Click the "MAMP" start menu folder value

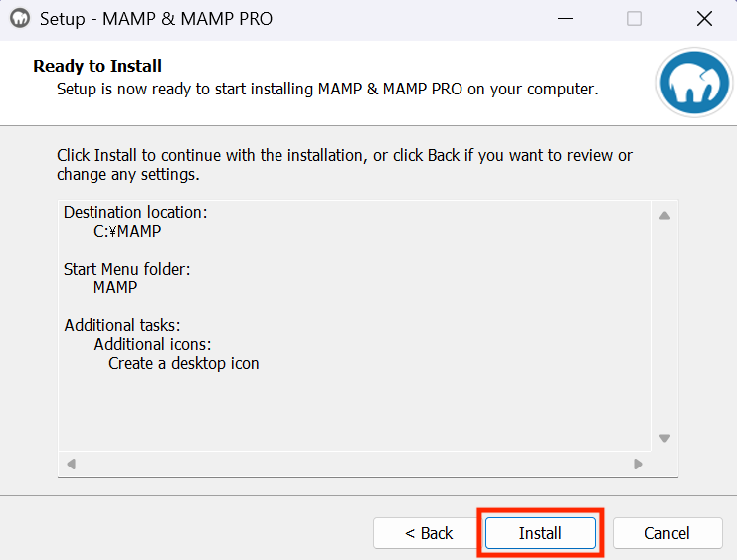pyautogui.click(x=115, y=287)
